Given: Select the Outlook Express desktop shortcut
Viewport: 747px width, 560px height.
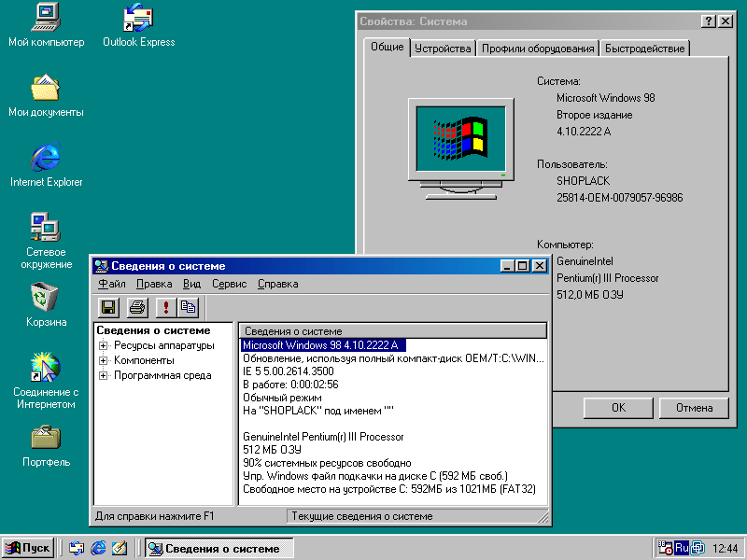Looking at the screenshot, I should (x=138, y=25).
